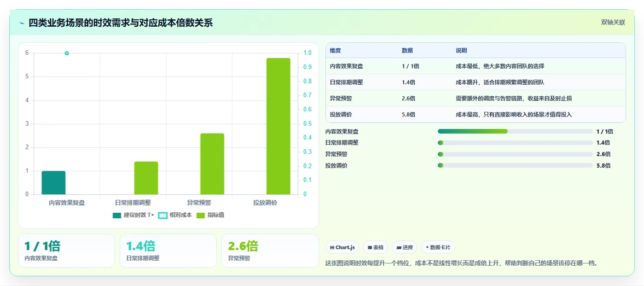Click '成本最低，绝大多数内容团队的选择' description
This screenshot has width=644, height=286.
tap(500, 66)
